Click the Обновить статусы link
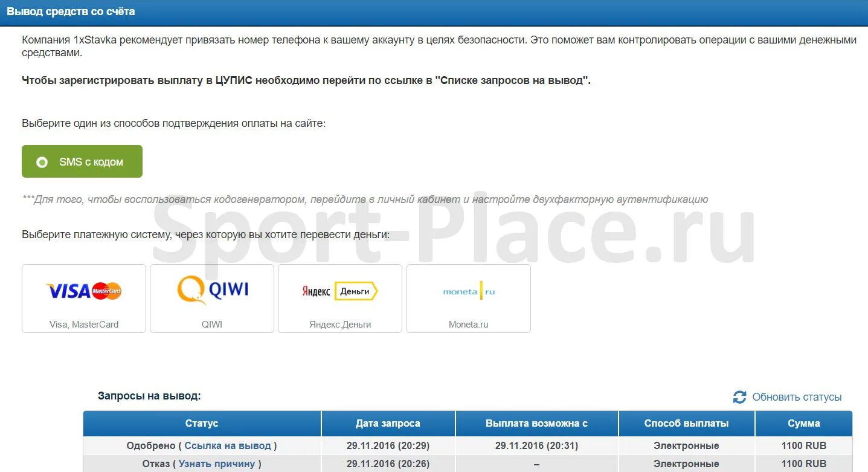Image resolution: width=868 pixels, height=472 pixels. (797, 397)
